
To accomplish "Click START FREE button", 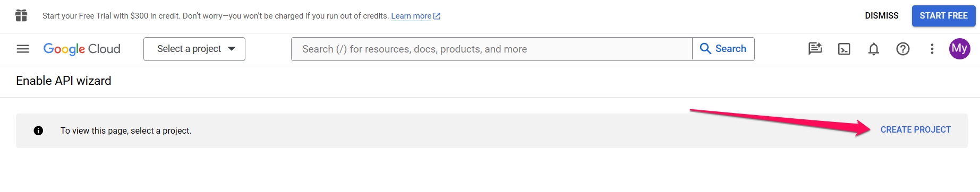I will click(x=944, y=16).
